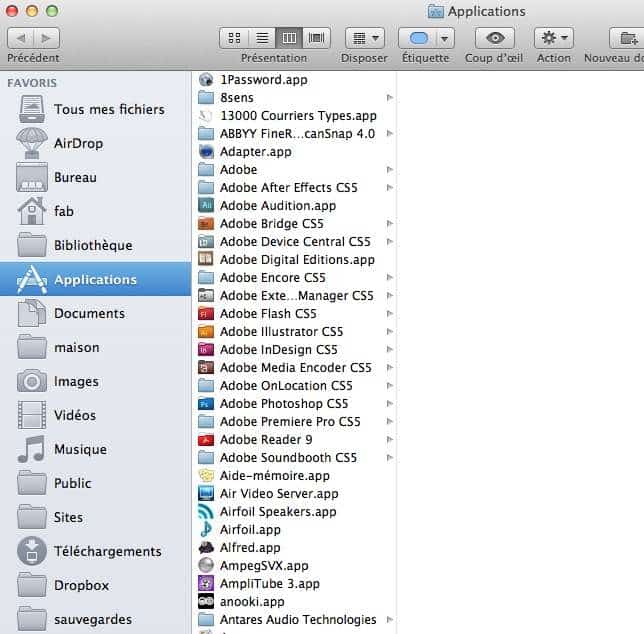Select Adobe Audition.app
Viewport: 644px width, 634px height.
pos(294,206)
